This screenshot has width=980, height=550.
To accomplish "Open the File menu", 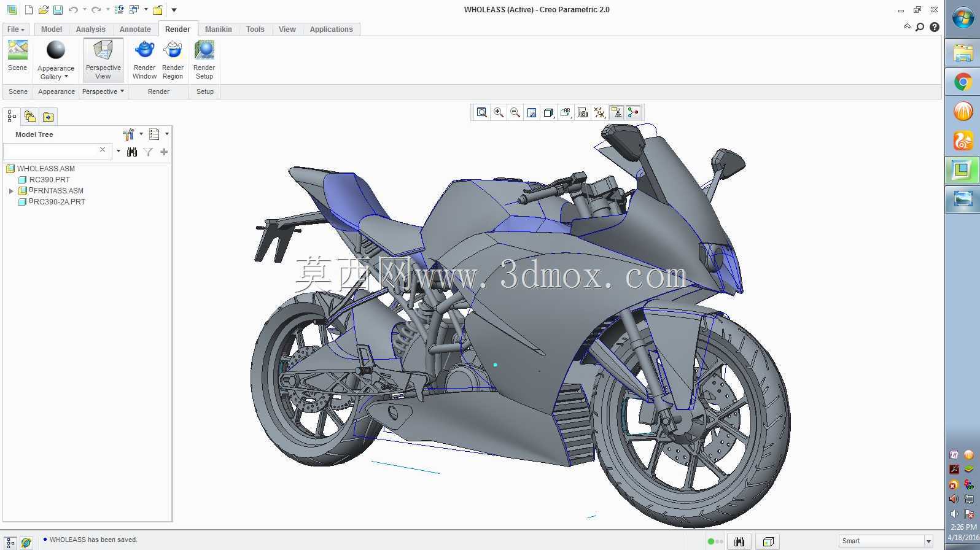I will 15,29.
